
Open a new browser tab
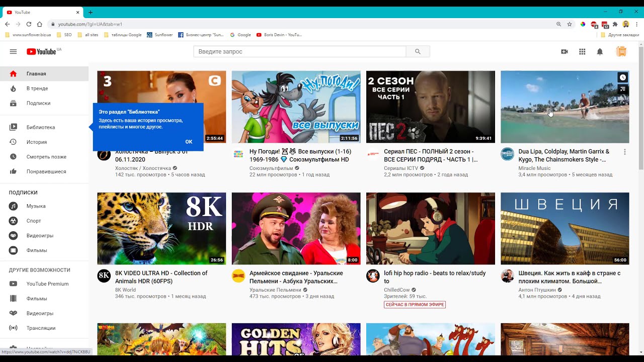[91, 12]
